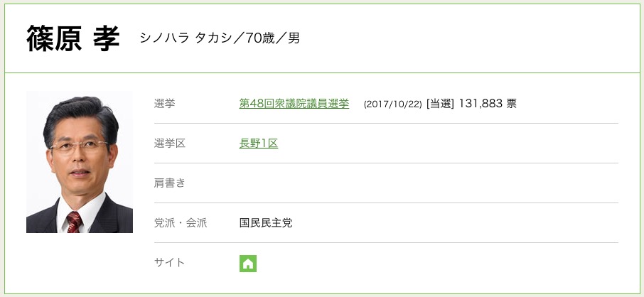644x297 pixels.
Task: Click the 票 unit after the votes
Action: [x=511, y=104]
